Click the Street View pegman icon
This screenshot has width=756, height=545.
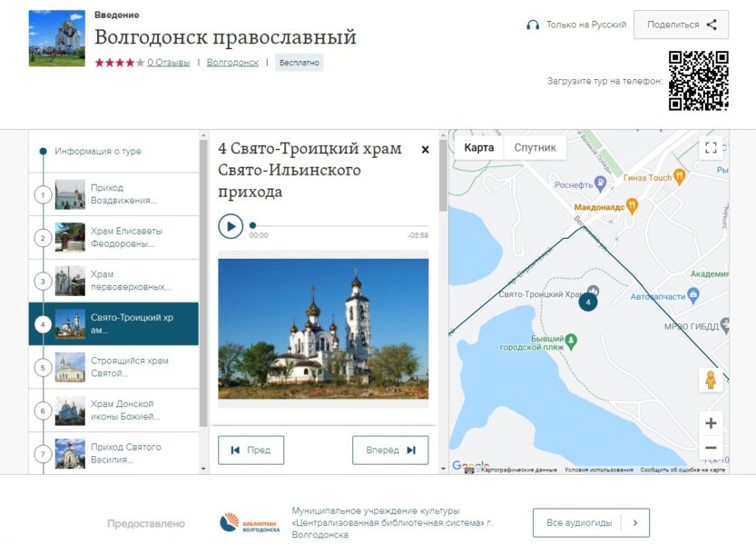[x=711, y=381]
